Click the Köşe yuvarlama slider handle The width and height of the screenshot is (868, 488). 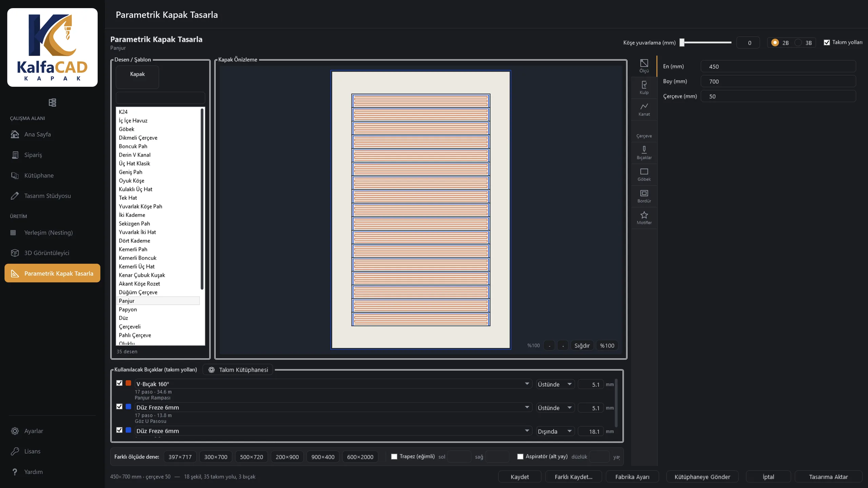(x=682, y=42)
